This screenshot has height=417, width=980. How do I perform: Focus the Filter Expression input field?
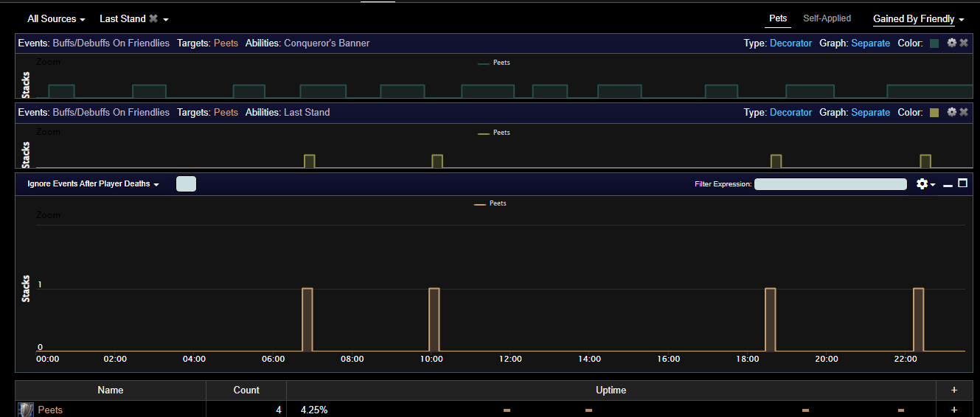830,184
